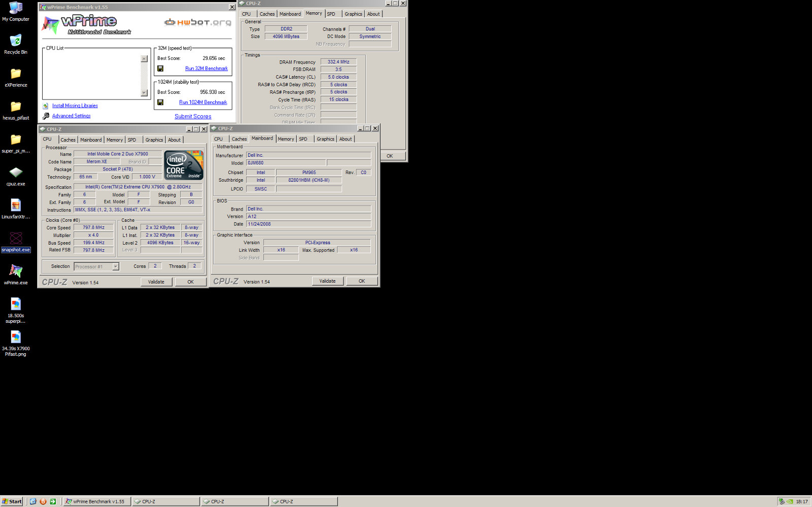Click OK in the Mainboard window
The width and height of the screenshot is (812, 507).
click(362, 281)
